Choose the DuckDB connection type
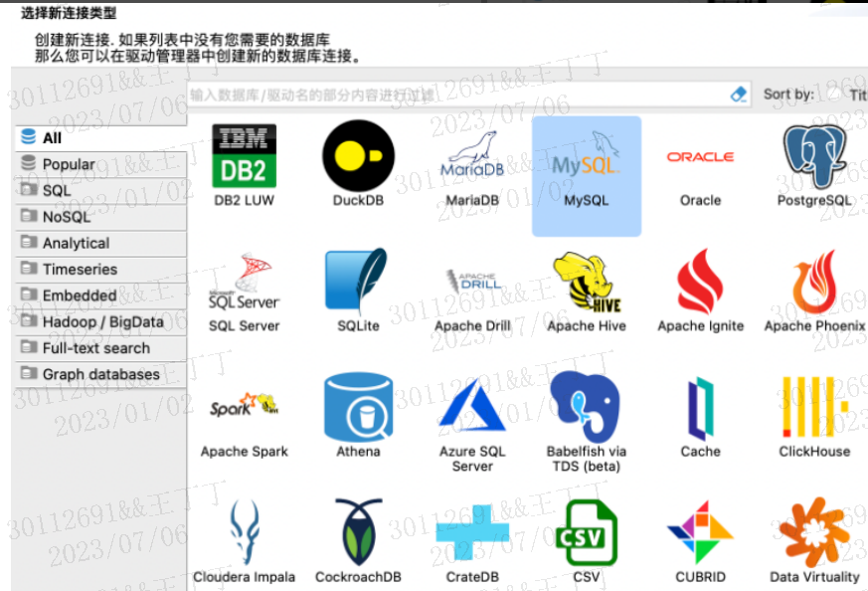The width and height of the screenshot is (868, 591). click(x=358, y=155)
